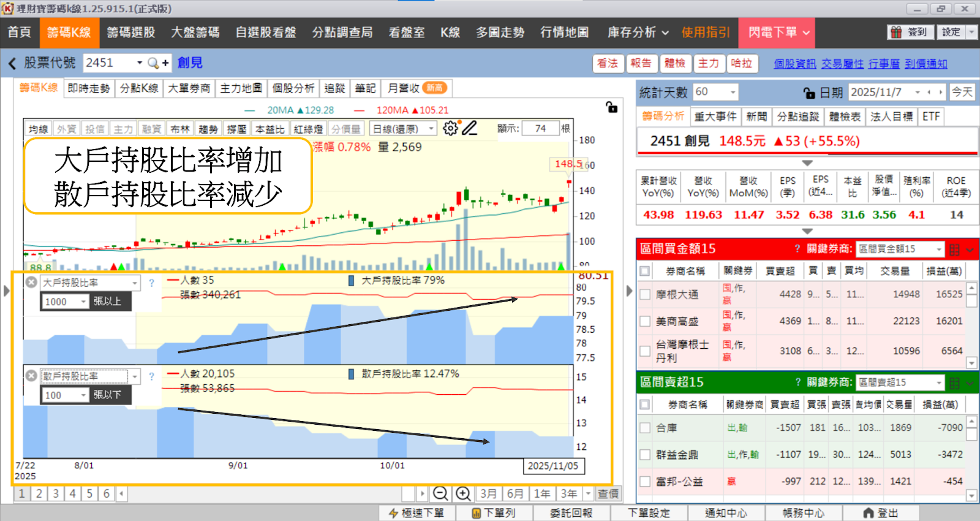Go back using the left chevron arrow

coord(12,63)
